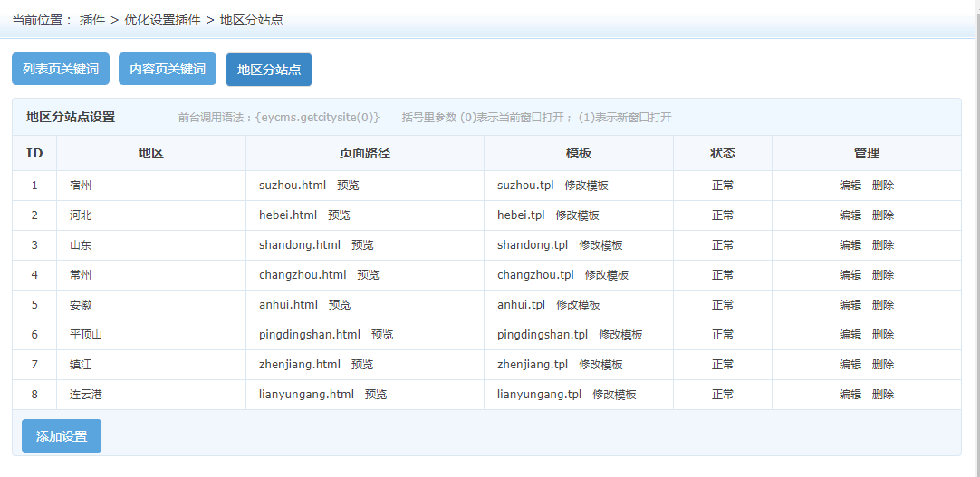Edit the 安徽 site entry
980x477 pixels.
(850, 305)
